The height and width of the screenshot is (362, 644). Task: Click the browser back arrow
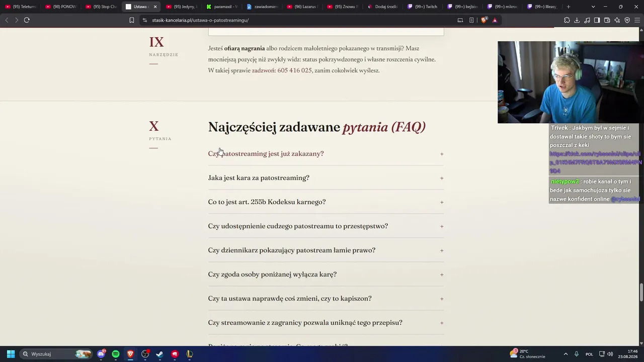click(7, 20)
